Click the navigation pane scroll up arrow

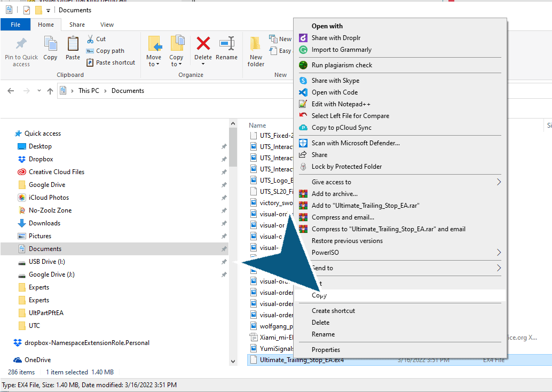pyautogui.click(x=233, y=123)
